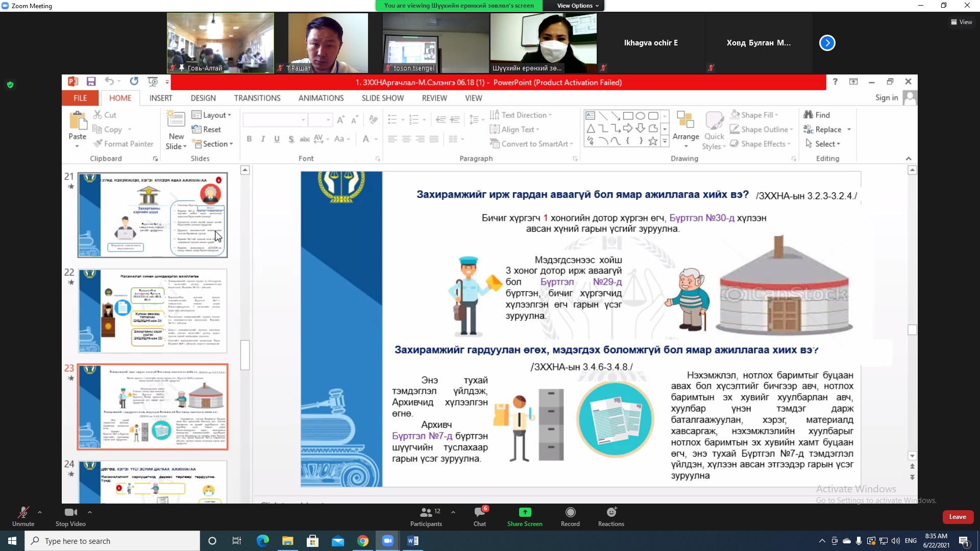Image resolution: width=980 pixels, height=551 pixels.
Task: Click the Reset slide button
Action: [x=206, y=130]
